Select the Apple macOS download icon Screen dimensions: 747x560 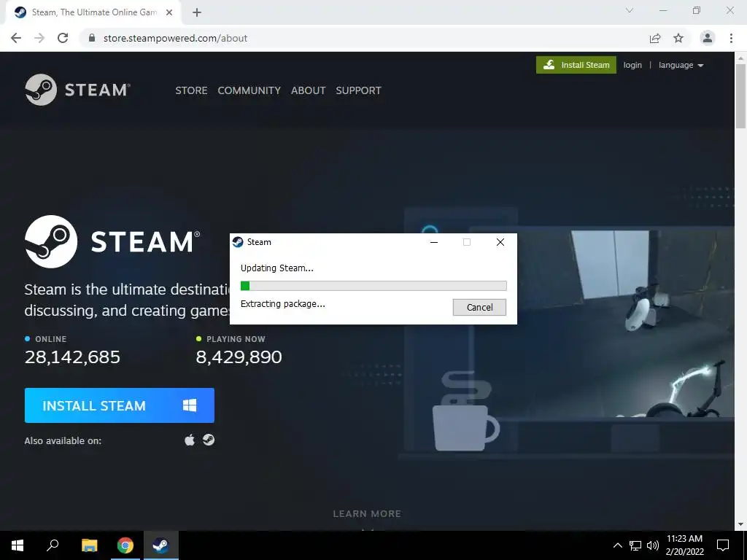(190, 440)
